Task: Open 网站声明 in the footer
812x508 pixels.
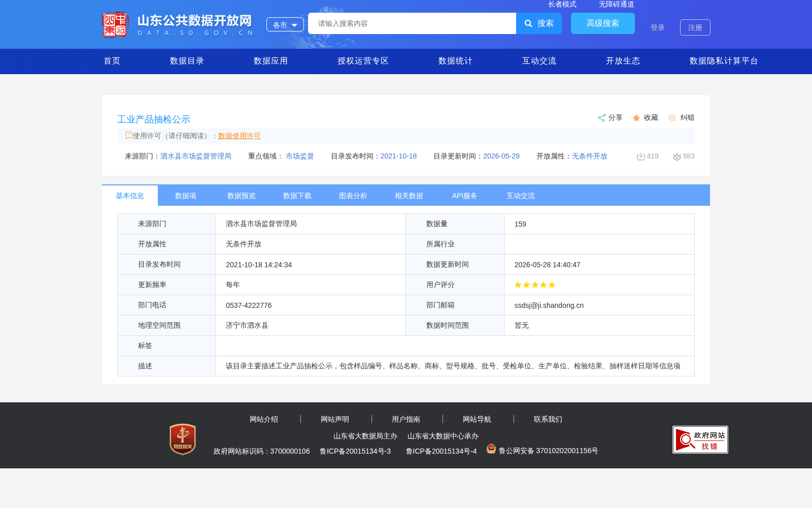Action: click(335, 419)
